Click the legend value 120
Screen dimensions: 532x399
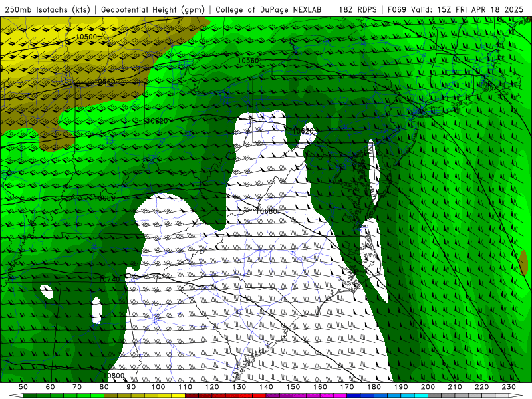coord(212,387)
